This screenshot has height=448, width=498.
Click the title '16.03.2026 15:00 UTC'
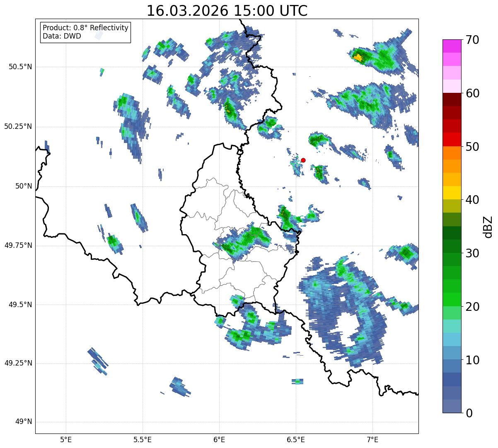pos(227,11)
